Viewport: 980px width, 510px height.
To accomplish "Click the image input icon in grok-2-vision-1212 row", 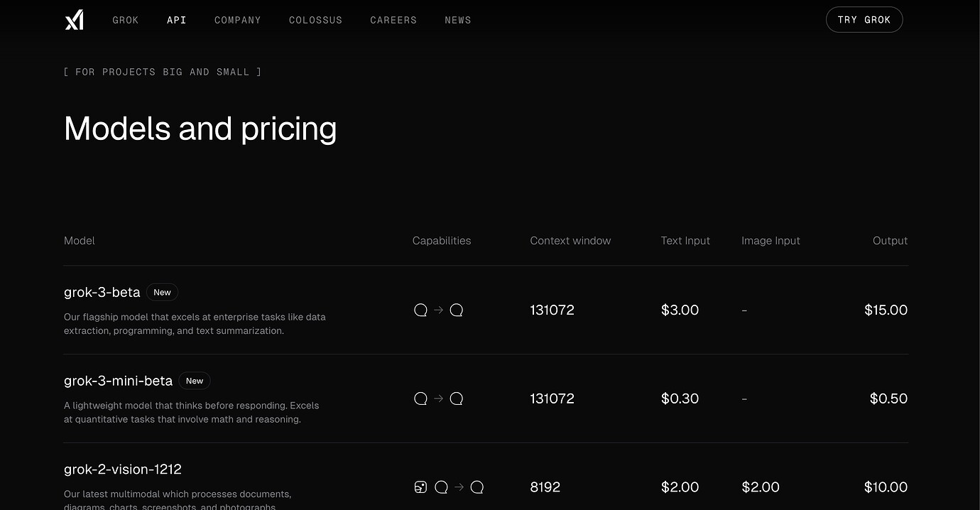I will pos(420,487).
